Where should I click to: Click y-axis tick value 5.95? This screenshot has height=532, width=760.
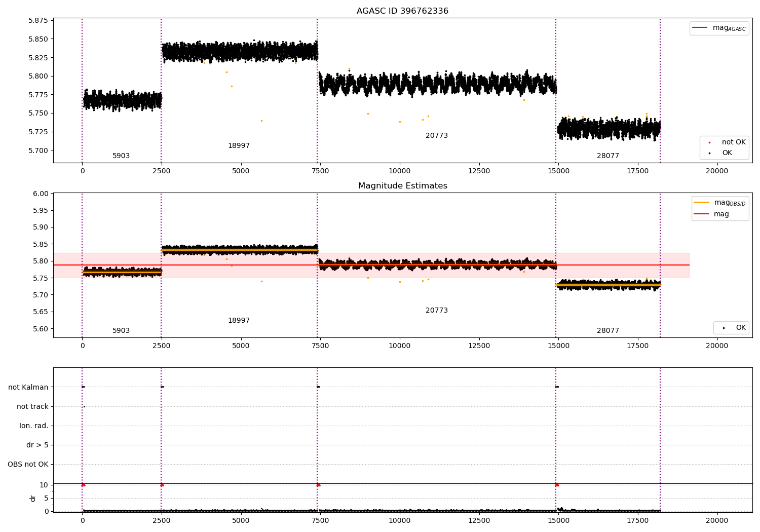(x=40, y=210)
